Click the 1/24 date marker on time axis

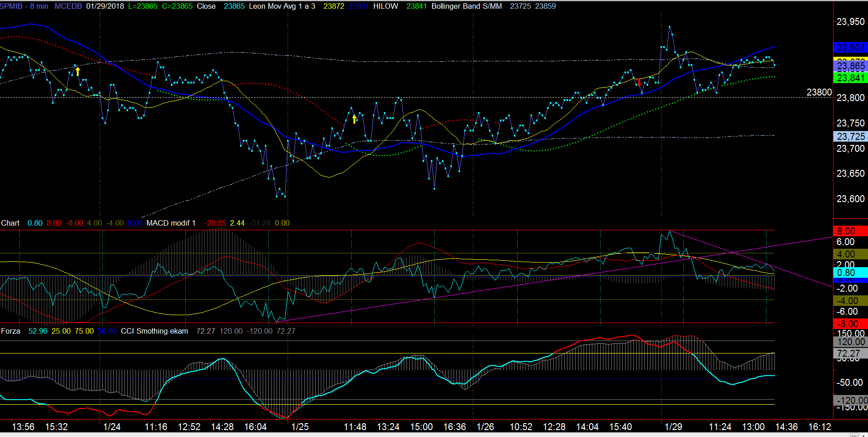pos(112,427)
